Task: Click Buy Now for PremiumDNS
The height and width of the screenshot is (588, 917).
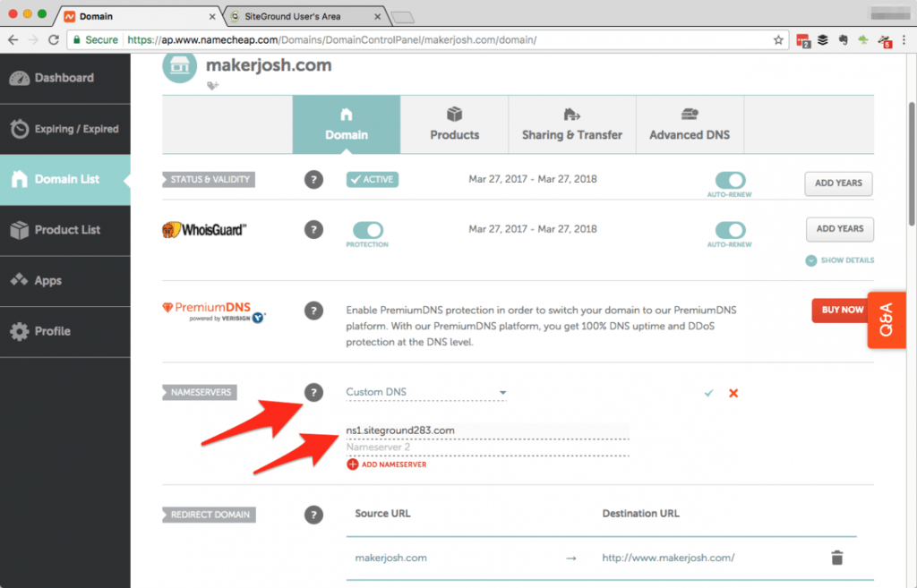Action: (842, 310)
